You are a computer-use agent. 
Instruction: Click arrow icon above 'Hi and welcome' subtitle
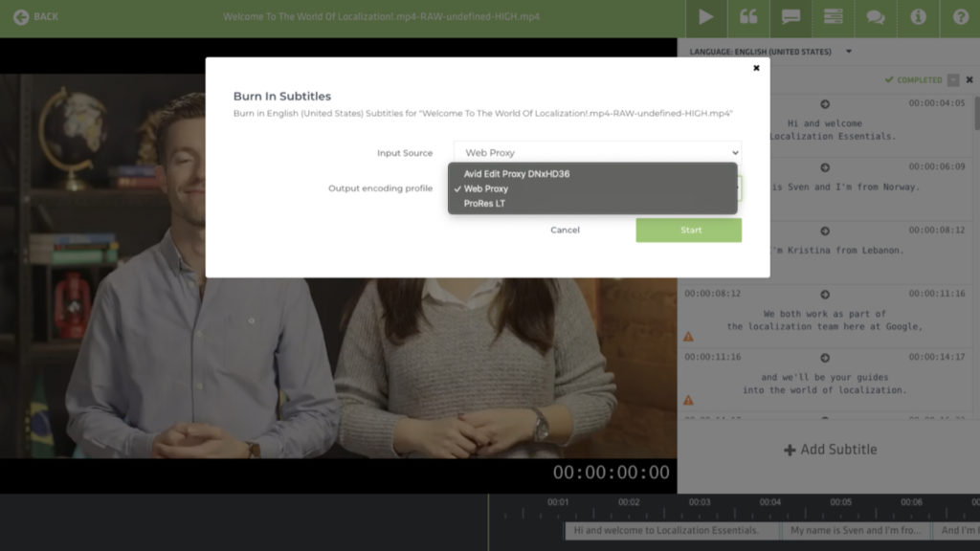coord(825,103)
